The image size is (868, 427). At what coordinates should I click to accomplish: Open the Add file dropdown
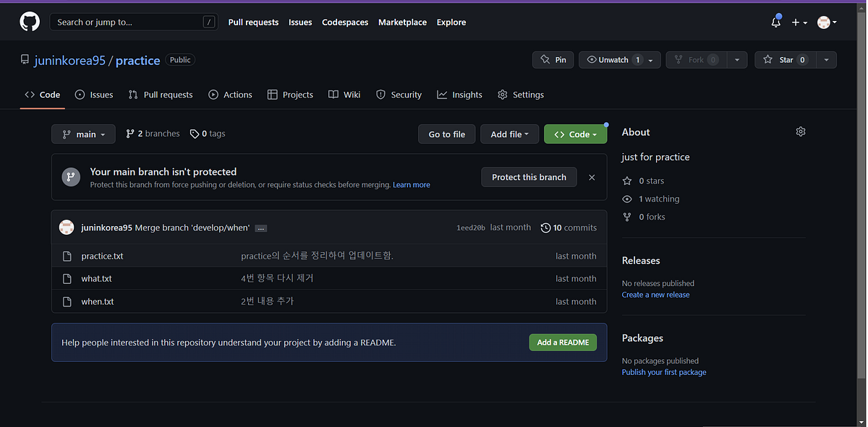(509, 134)
